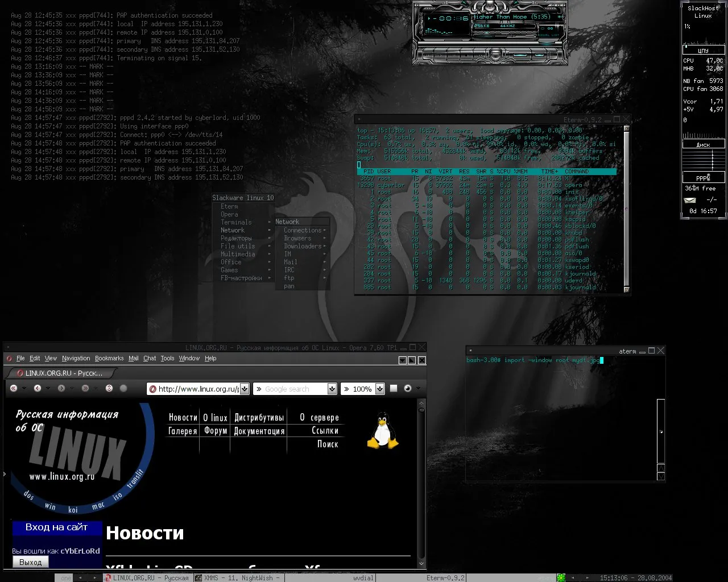The height and width of the screenshot is (582, 728).
Task: Open the File menu in Opera
Action: pyautogui.click(x=20, y=359)
